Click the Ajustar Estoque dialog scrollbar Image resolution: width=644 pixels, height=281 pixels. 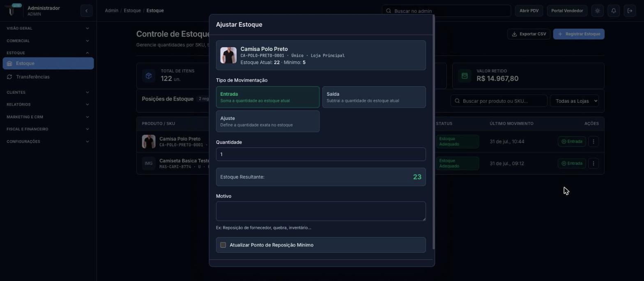click(434, 131)
